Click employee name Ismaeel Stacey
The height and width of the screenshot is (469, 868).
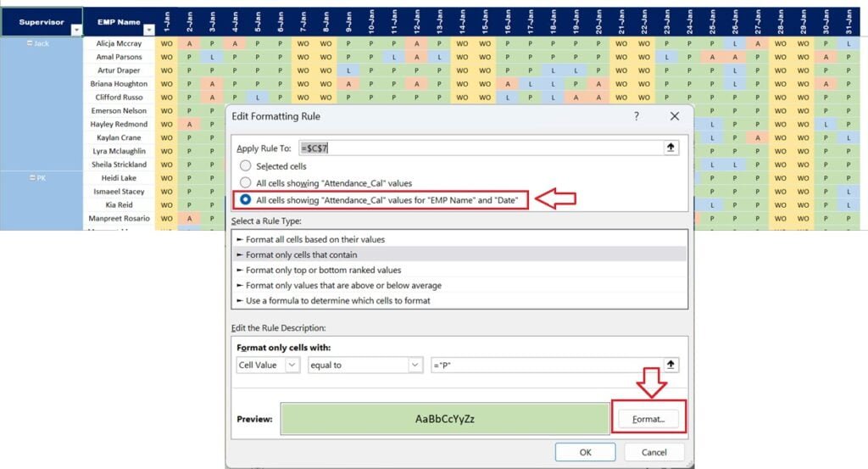pos(119,192)
